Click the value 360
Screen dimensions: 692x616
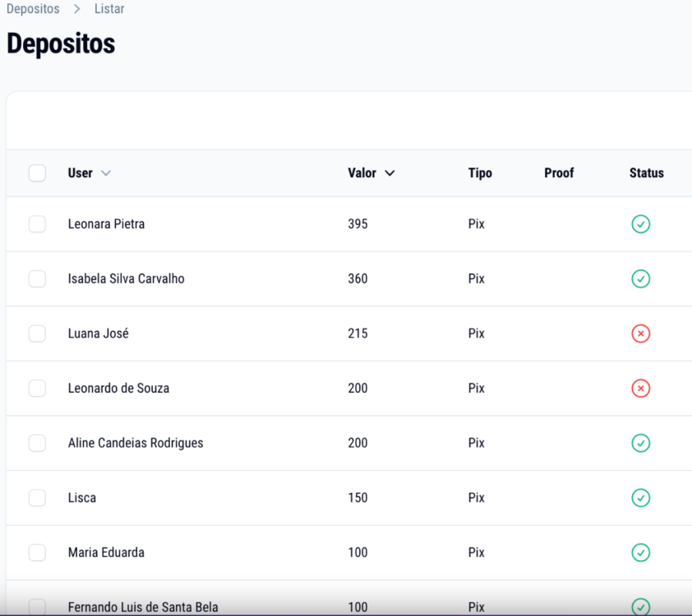(358, 278)
